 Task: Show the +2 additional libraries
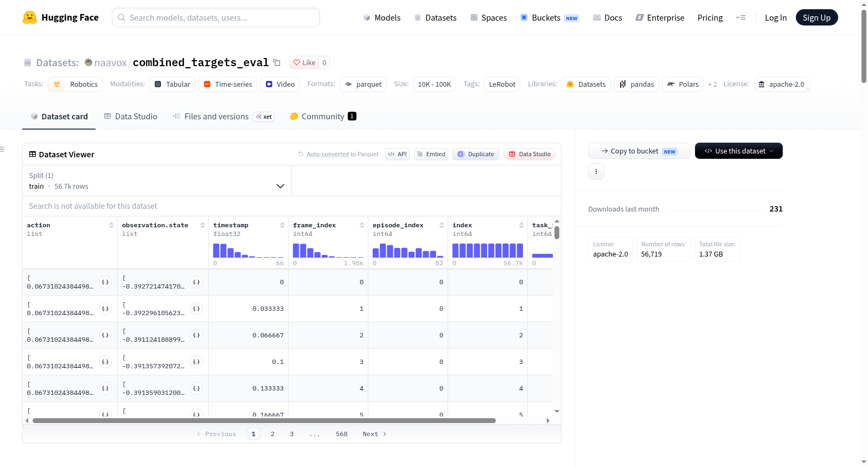tap(712, 84)
